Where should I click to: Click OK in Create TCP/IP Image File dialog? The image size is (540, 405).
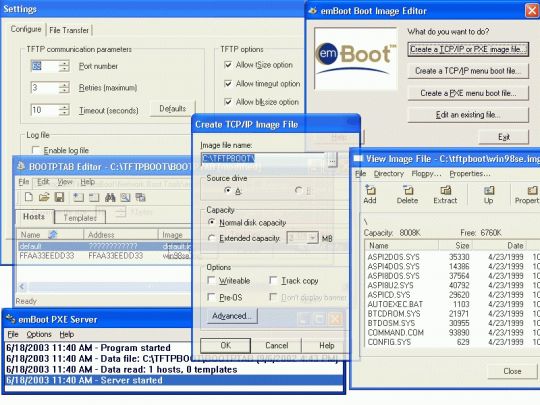(226, 345)
